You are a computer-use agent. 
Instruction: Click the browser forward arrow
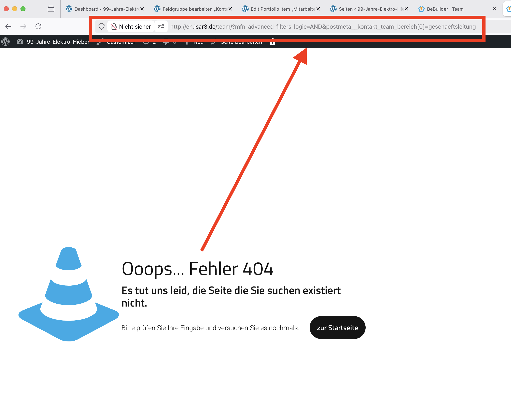(x=23, y=26)
